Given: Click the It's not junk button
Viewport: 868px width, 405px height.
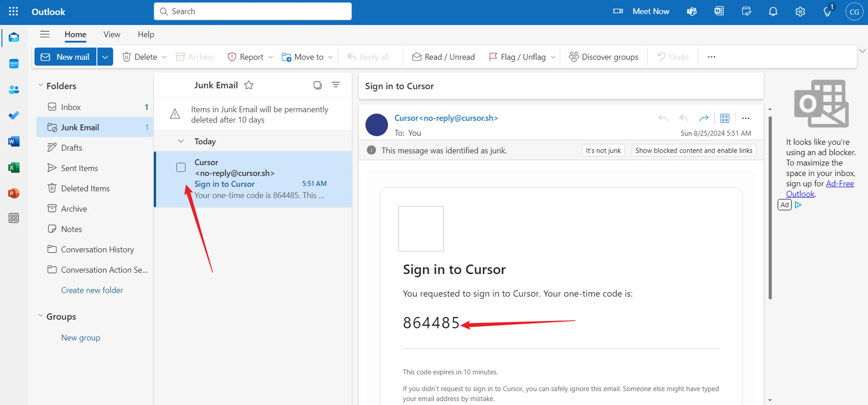Looking at the screenshot, I should pyautogui.click(x=603, y=150).
